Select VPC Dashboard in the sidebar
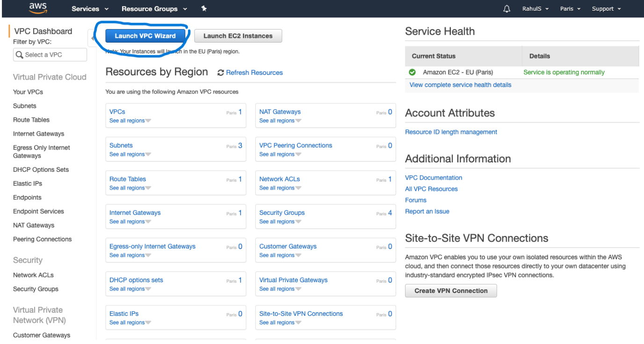 tap(43, 31)
